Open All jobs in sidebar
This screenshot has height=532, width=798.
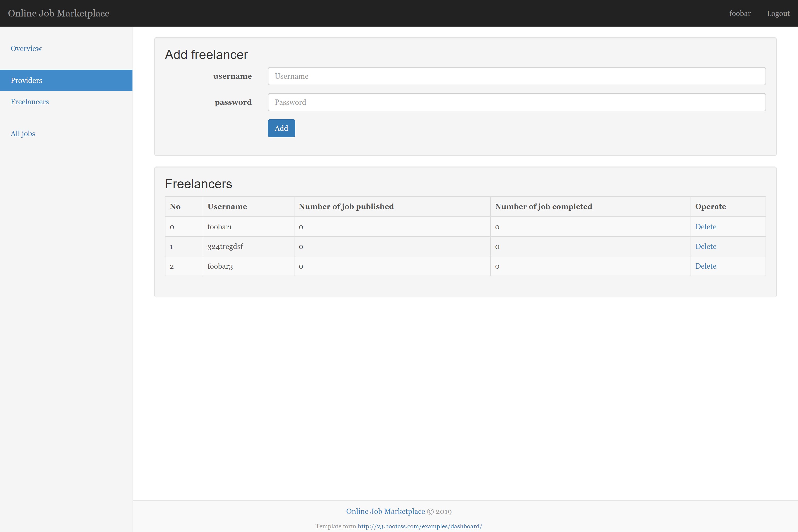(x=23, y=134)
